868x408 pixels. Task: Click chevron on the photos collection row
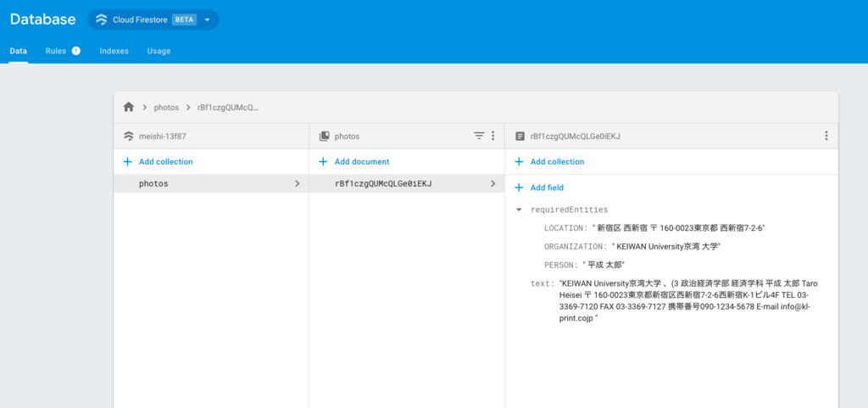pos(298,184)
